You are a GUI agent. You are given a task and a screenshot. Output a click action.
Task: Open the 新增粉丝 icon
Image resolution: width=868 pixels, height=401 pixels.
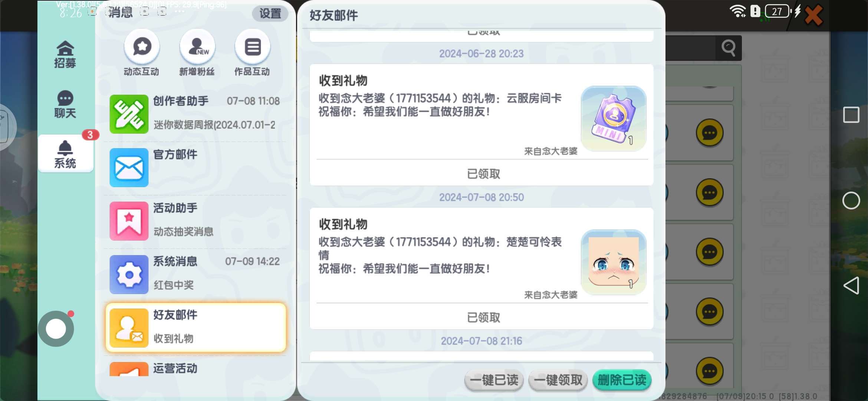pos(197,47)
